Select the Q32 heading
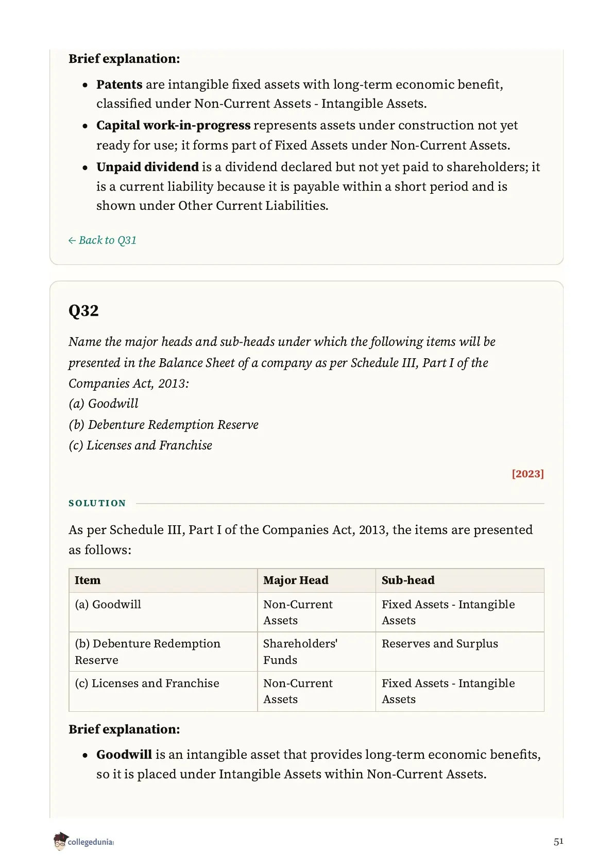 pyautogui.click(x=83, y=311)
